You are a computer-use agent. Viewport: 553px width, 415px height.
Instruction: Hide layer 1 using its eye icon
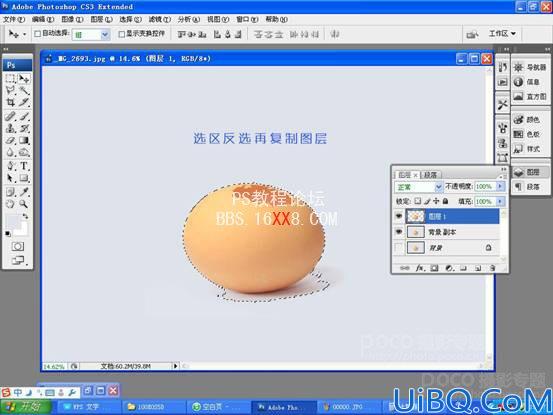[x=399, y=216]
